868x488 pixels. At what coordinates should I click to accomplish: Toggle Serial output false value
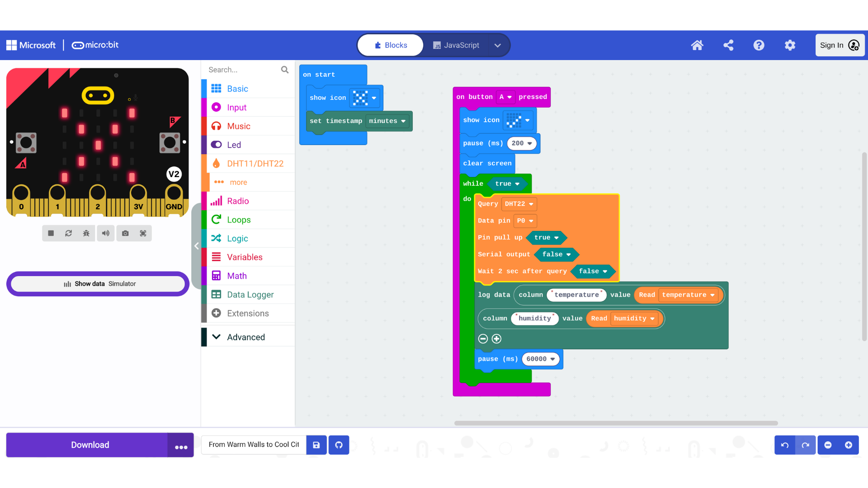coord(556,254)
